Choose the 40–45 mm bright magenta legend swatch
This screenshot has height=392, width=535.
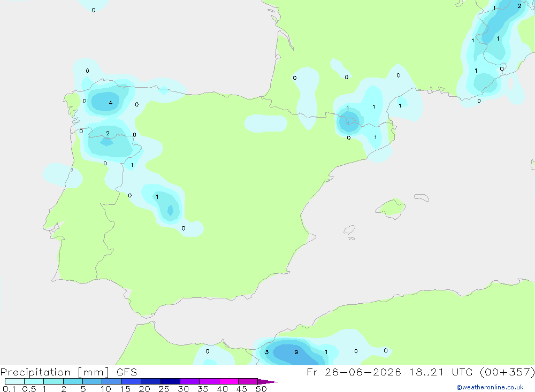coord(228,381)
